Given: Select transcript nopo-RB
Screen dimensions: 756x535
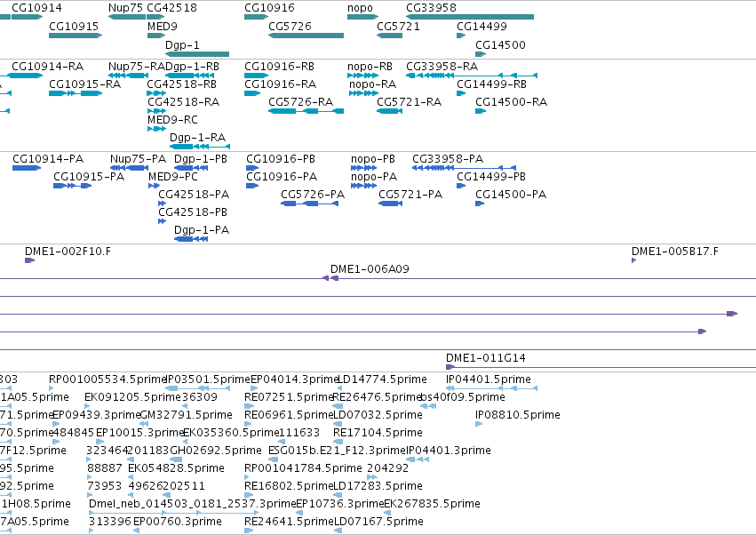Looking at the screenshot, I should [370, 66].
